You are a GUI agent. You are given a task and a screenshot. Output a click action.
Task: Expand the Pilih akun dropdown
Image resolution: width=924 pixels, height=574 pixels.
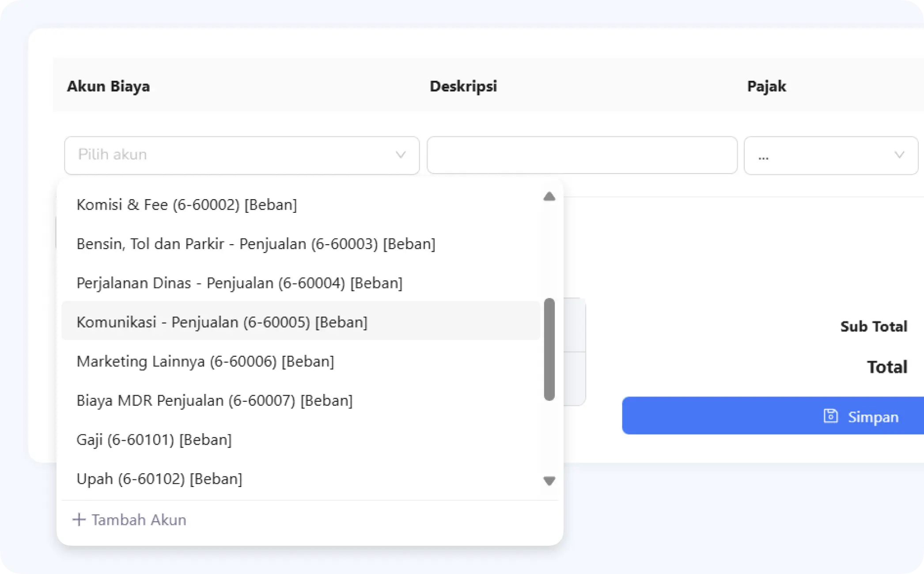coord(242,155)
